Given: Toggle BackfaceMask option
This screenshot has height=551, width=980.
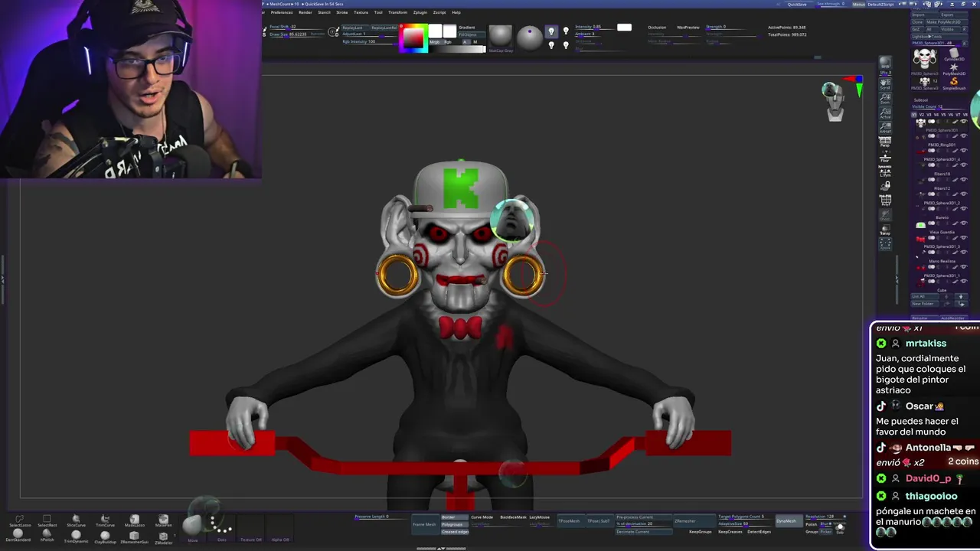Looking at the screenshot, I should pos(513,517).
